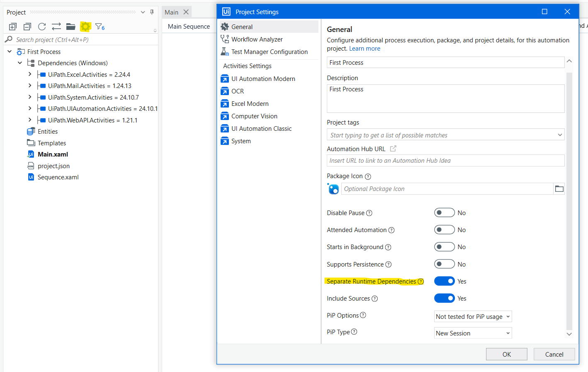Viewport: 588px width, 372px height.
Task: Show help for Package Icon
Action: 368,176
